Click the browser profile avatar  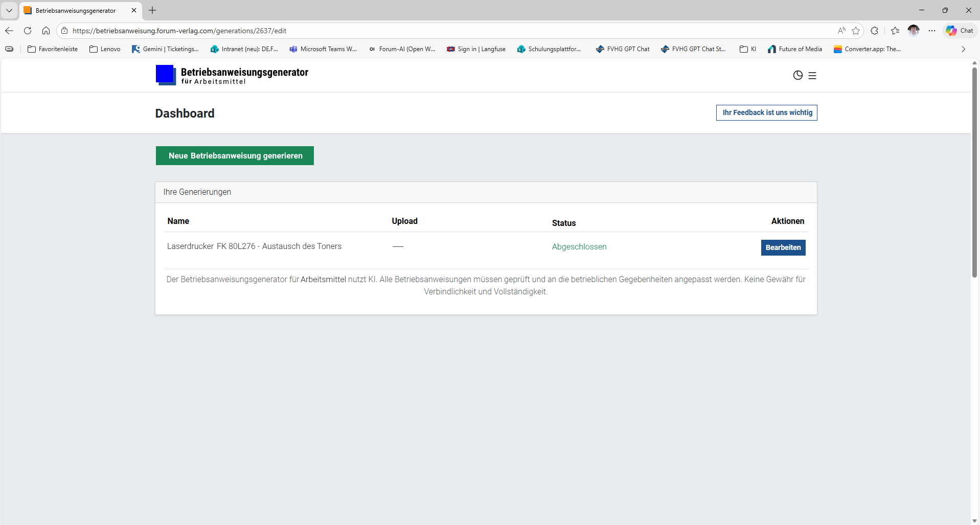point(914,31)
